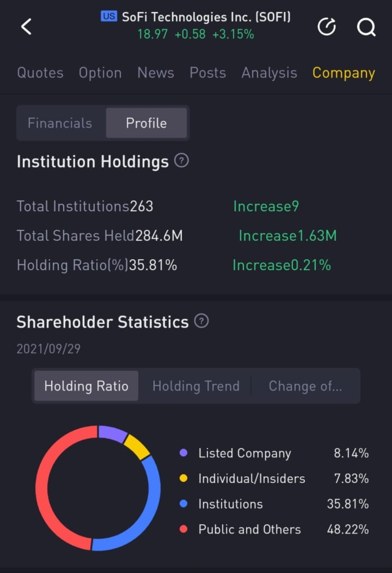This screenshot has width=392, height=573.
Task: Select the Holding Ratio view
Action: (86, 386)
